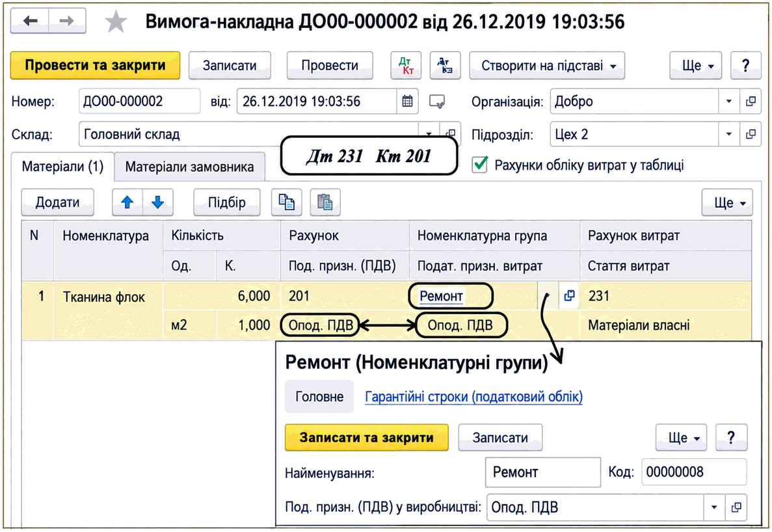Open Гарантійні строки (податковий облік) link
The image size is (772, 532).
[473, 397]
